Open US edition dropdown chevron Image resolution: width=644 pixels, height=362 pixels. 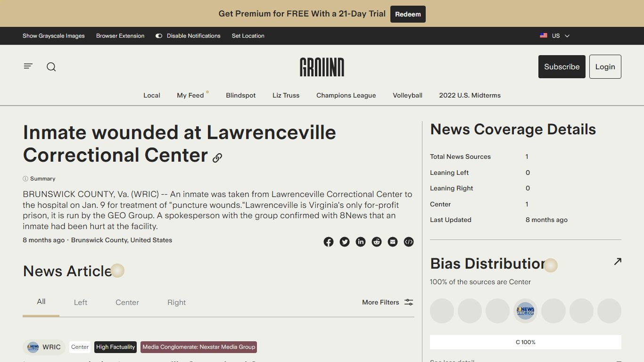click(567, 36)
